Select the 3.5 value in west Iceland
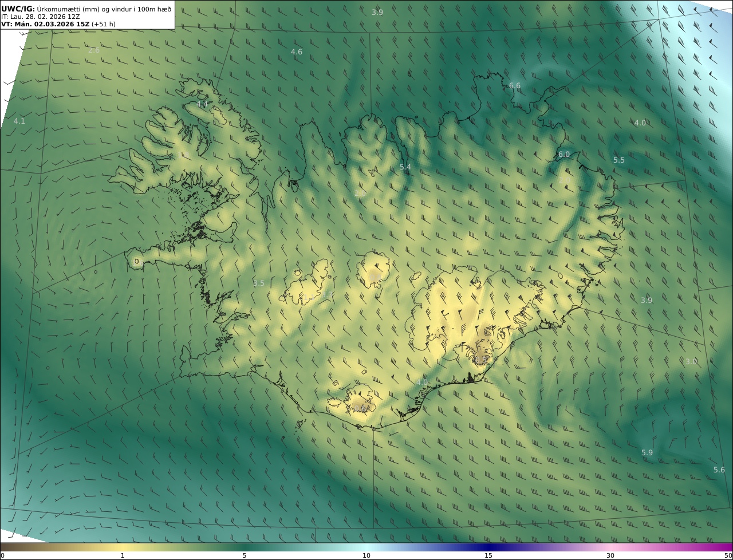 pos(259,283)
